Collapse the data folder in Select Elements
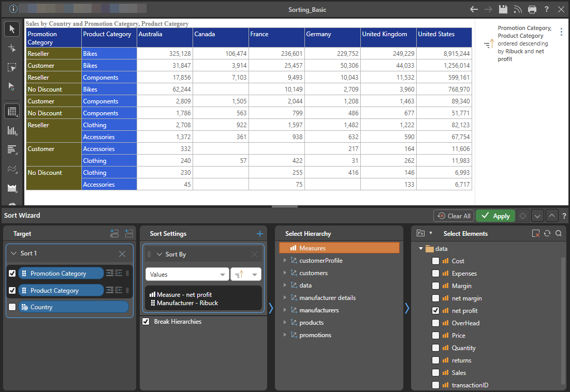This screenshot has width=570, height=392. [x=420, y=248]
